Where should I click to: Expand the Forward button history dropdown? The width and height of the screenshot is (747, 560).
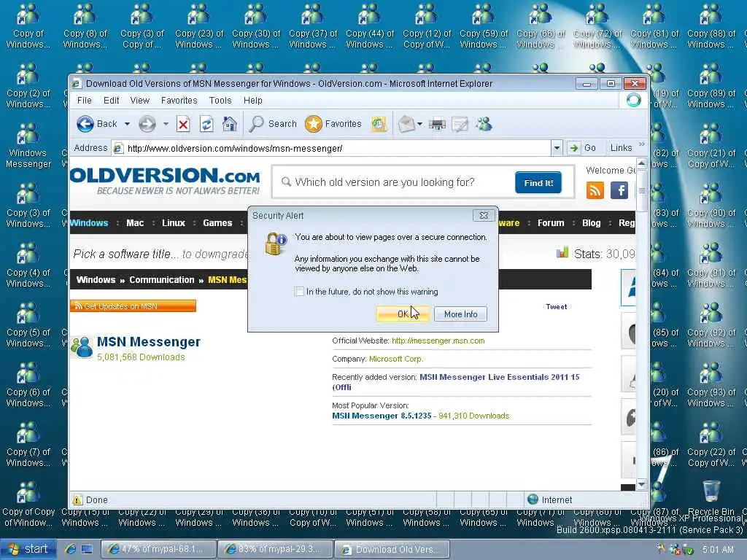click(166, 124)
